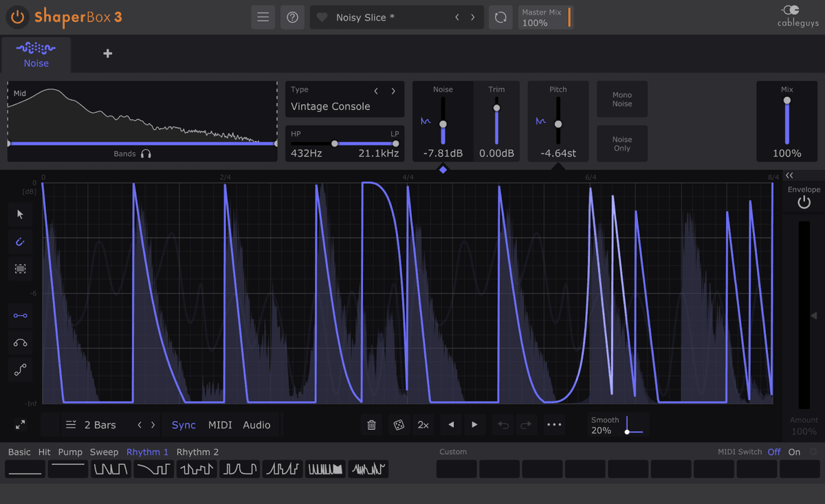Open the help panel
The width and height of the screenshot is (825, 504).
pyautogui.click(x=292, y=17)
